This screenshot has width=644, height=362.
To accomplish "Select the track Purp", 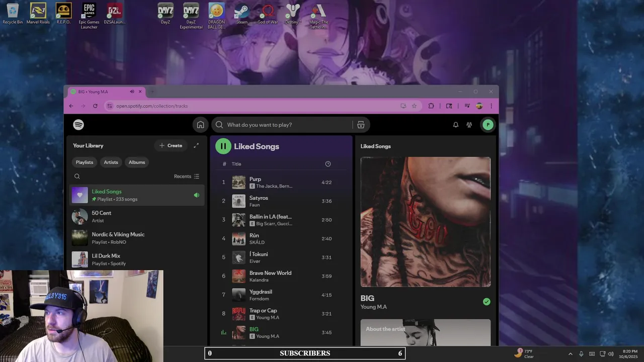I will click(255, 179).
